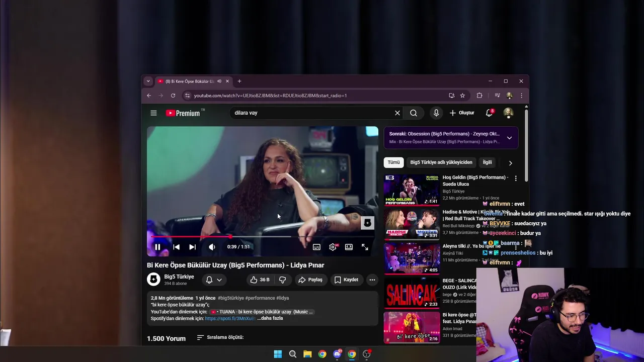Open notification bell dropdown for Big5 Türkiye
The height and width of the screenshot is (362, 644).
214,280
